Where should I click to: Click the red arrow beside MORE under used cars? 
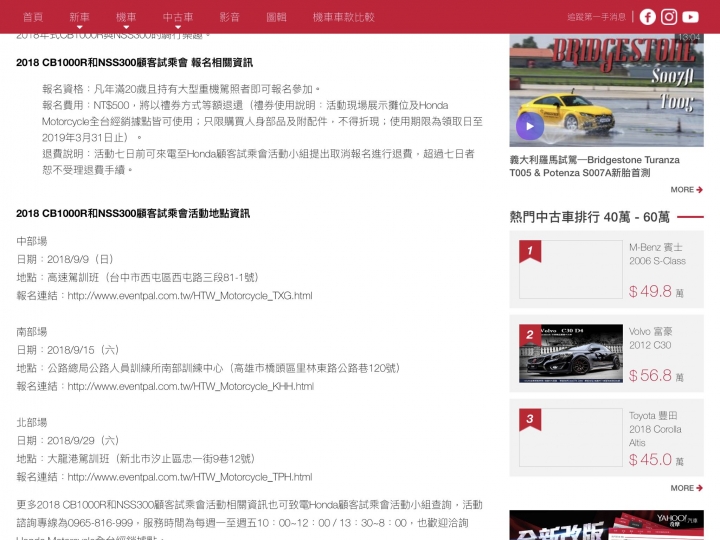point(699,488)
